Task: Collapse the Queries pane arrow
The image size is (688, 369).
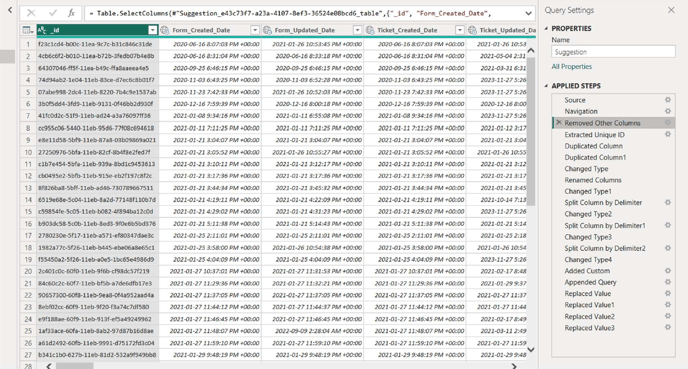Action: (10, 10)
